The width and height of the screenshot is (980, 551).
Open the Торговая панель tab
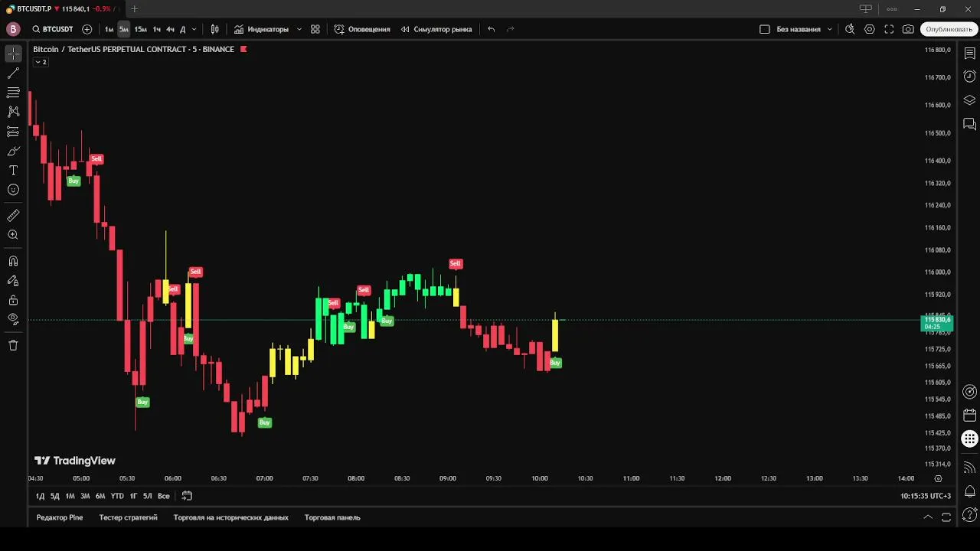click(332, 517)
